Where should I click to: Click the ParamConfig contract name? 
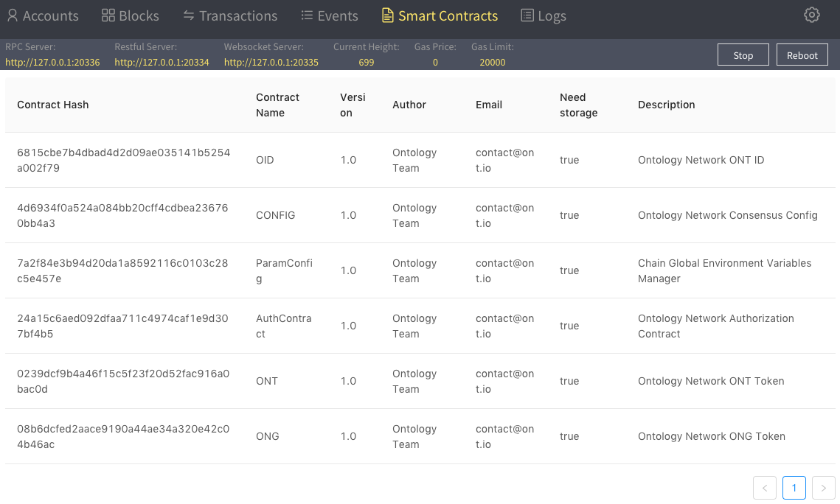284,270
